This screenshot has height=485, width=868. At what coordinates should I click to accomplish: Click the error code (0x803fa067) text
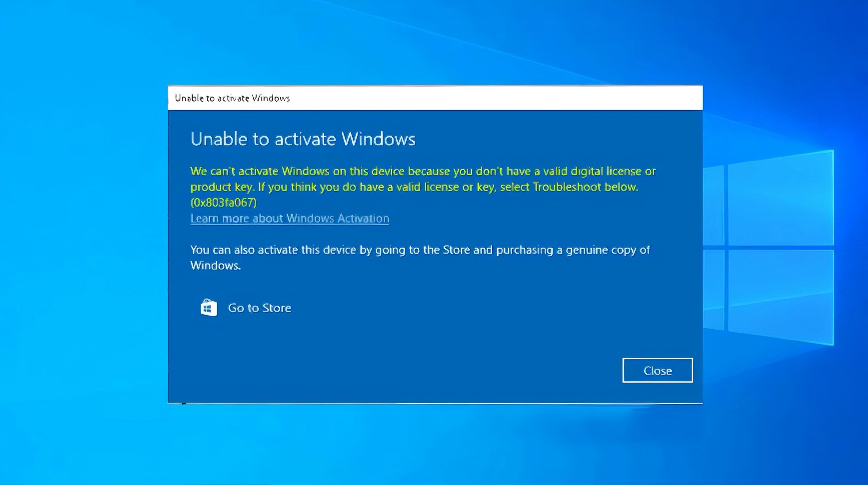click(x=223, y=202)
